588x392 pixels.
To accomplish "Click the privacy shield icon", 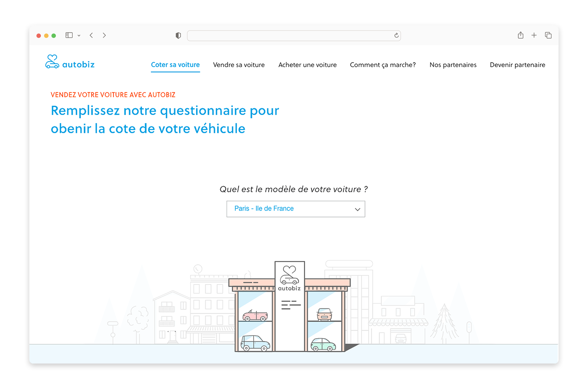I will 178,36.
